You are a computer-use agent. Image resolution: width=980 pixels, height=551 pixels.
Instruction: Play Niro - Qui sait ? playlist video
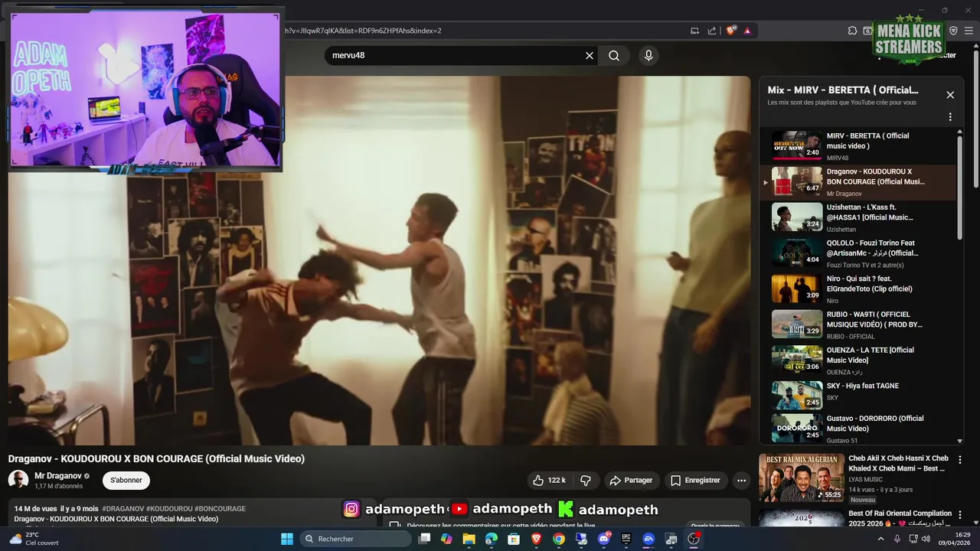click(x=858, y=289)
